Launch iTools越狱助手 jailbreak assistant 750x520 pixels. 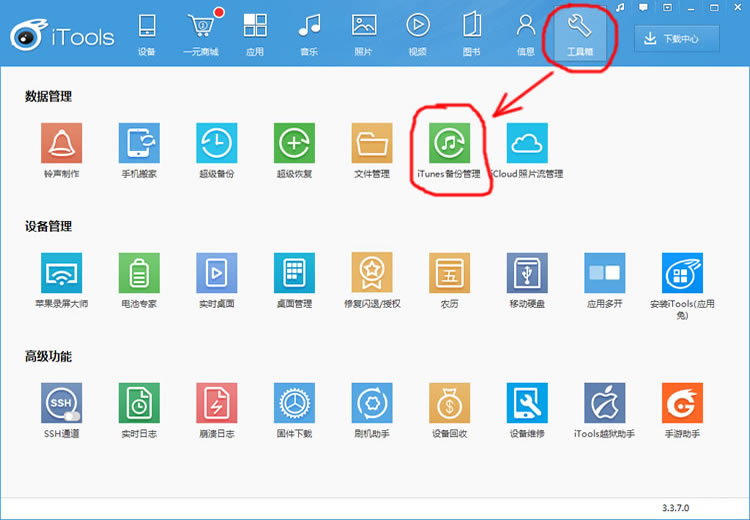[x=605, y=403]
